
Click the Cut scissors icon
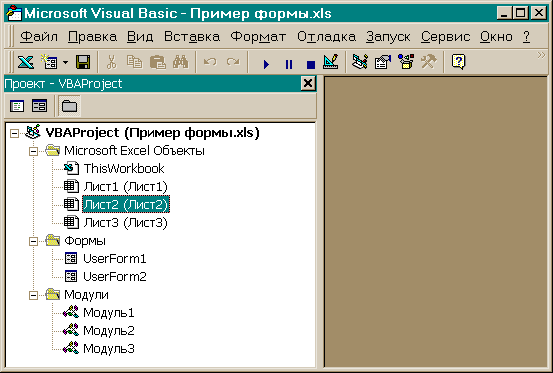click(111, 62)
